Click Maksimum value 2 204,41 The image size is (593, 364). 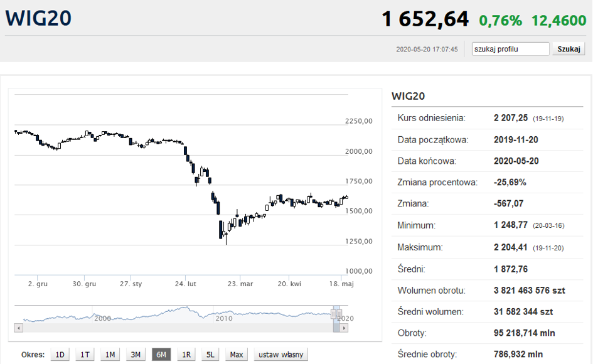[511, 247]
